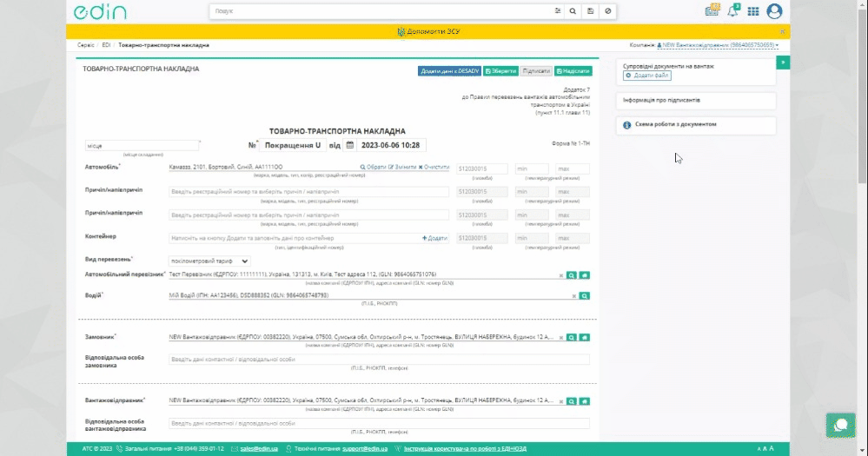868x456 pixels.
Task: Click the Причіп/напівпричіп first input field
Action: [308, 192]
